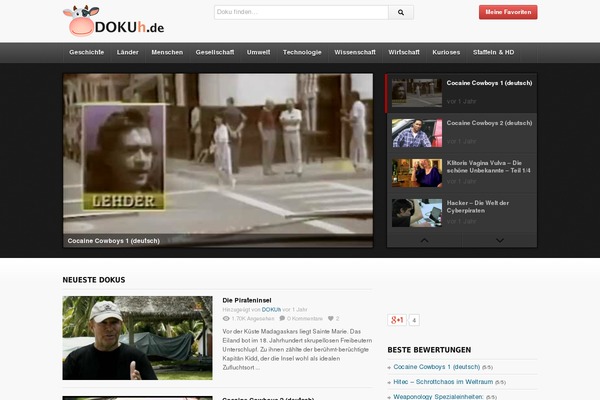Open the Die Pirateninsel thumbnail
Viewport: 600px width, 400px height.
137,338
